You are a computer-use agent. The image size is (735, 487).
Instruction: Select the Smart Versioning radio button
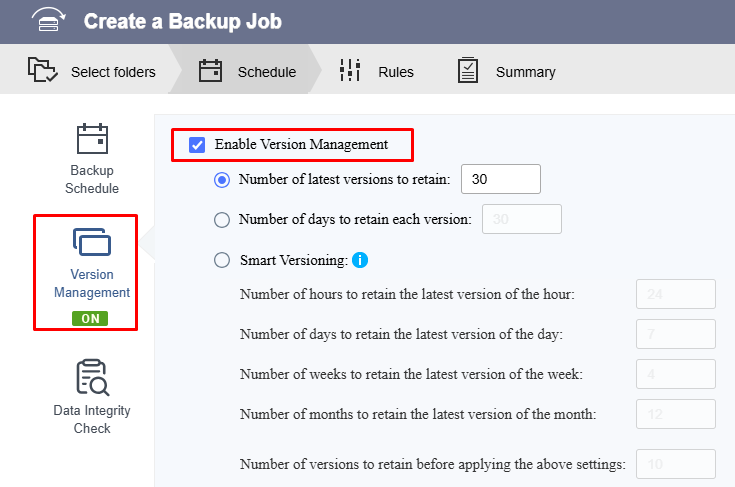tap(222, 260)
